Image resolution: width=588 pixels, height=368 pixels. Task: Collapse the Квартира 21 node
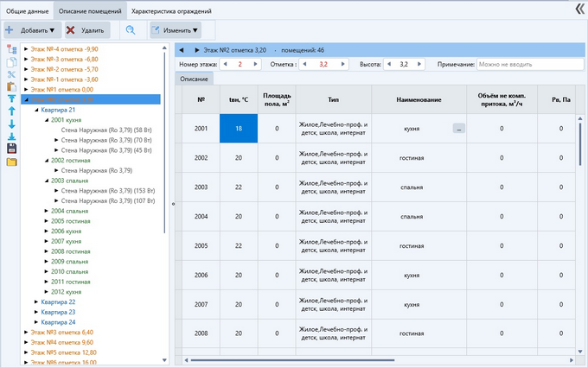click(36, 110)
